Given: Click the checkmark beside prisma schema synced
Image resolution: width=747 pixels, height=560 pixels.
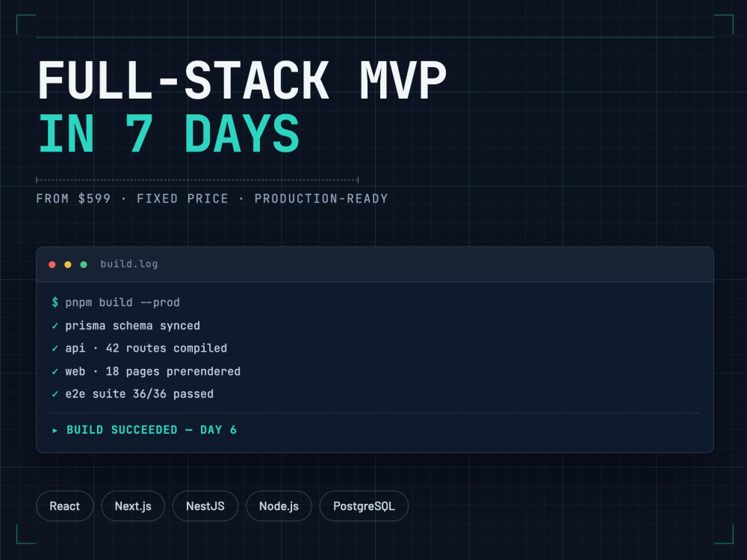Looking at the screenshot, I should tap(55, 326).
